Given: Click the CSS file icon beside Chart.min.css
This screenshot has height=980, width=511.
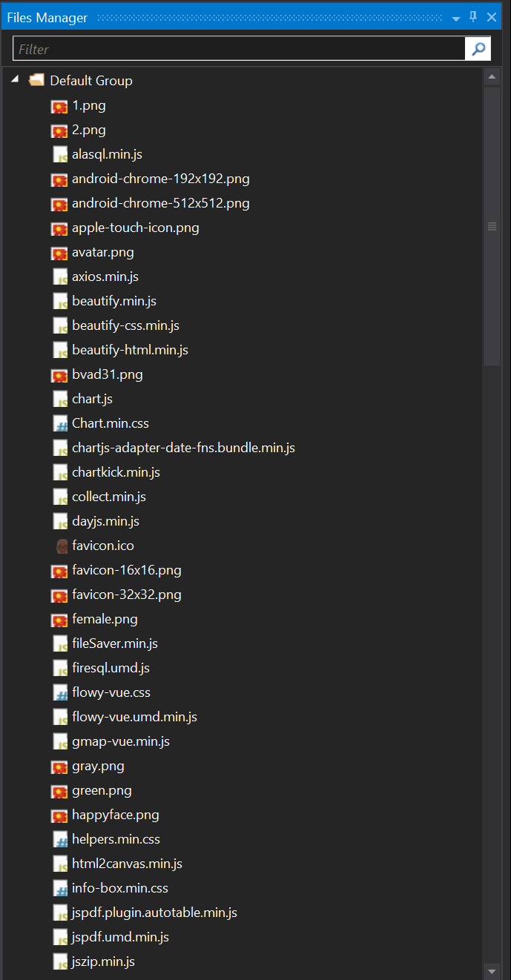Looking at the screenshot, I should (60, 423).
